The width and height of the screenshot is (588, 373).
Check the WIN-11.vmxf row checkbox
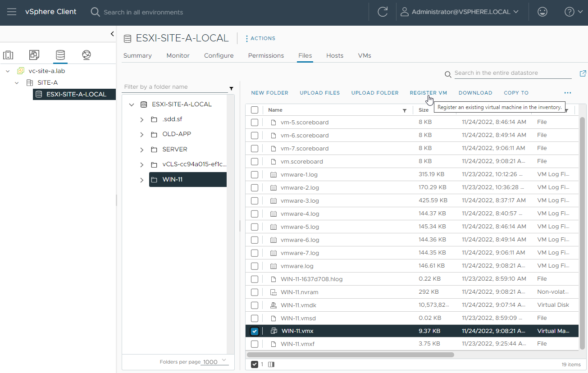pyautogui.click(x=255, y=344)
